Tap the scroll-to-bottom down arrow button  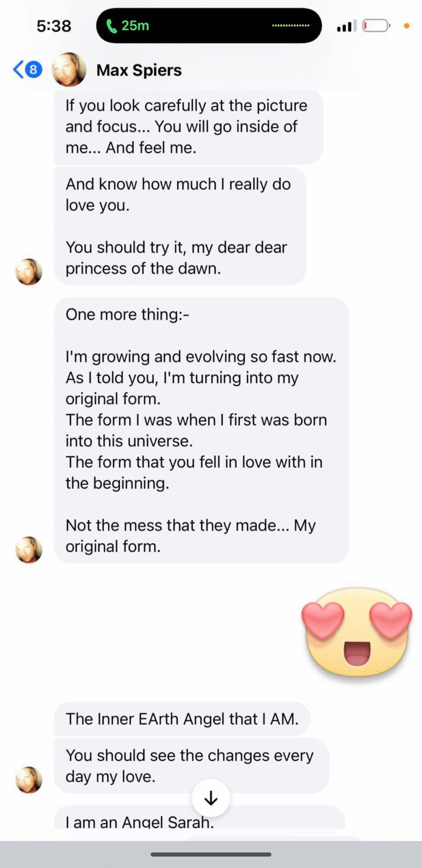(210, 798)
